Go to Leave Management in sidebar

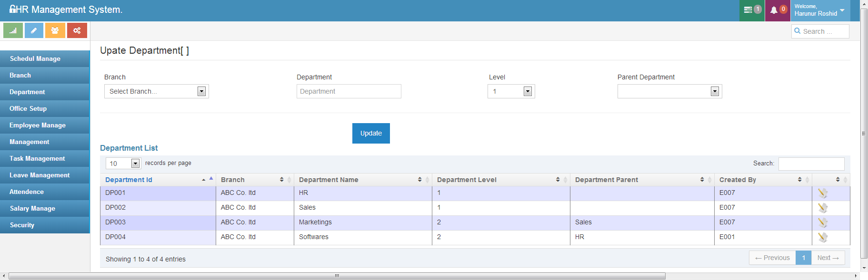(x=40, y=175)
